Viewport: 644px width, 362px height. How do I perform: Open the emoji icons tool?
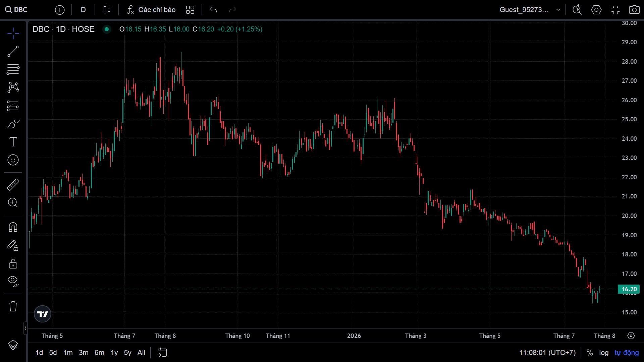click(x=13, y=160)
